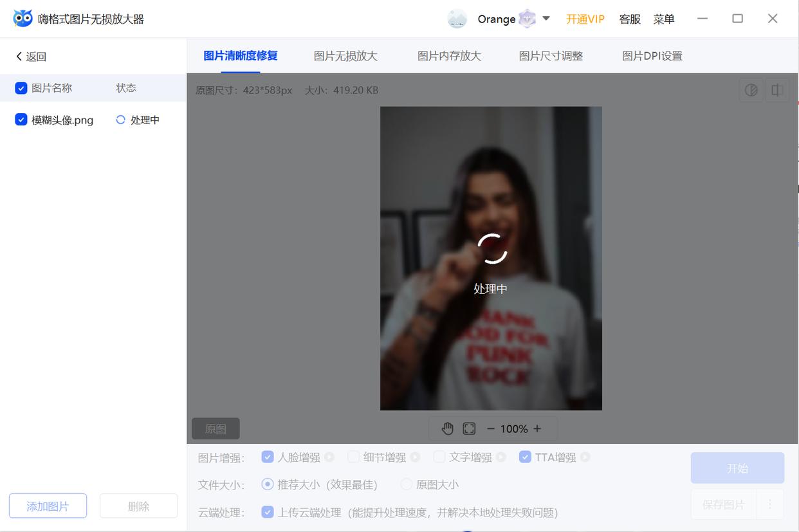This screenshot has width=799, height=532.
Task: Switch to the 图片无损放大 tab
Action: click(x=346, y=56)
